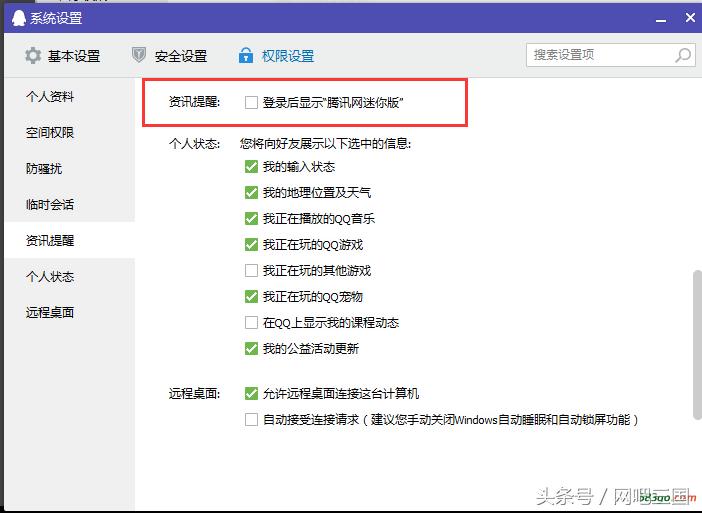Click the magnifier search icon
The width and height of the screenshot is (702, 513).
pos(683,55)
